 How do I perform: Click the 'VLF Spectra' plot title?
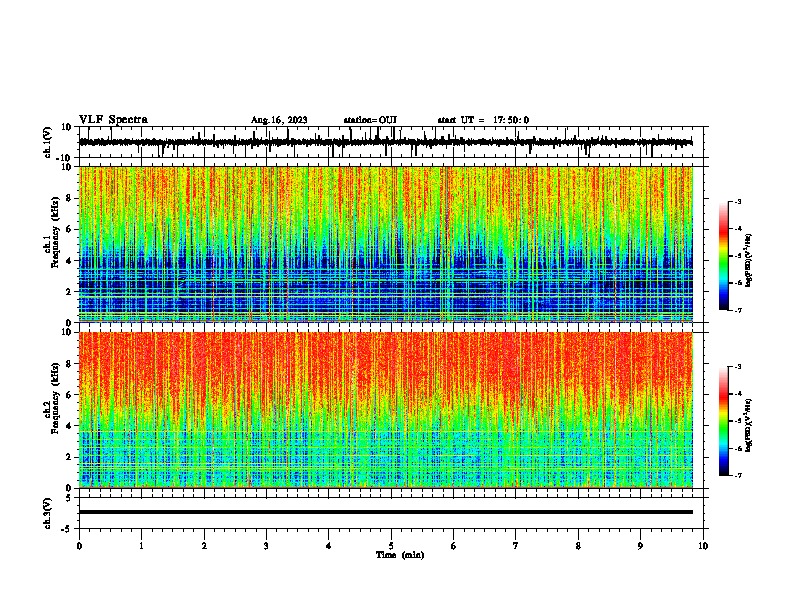113,120
